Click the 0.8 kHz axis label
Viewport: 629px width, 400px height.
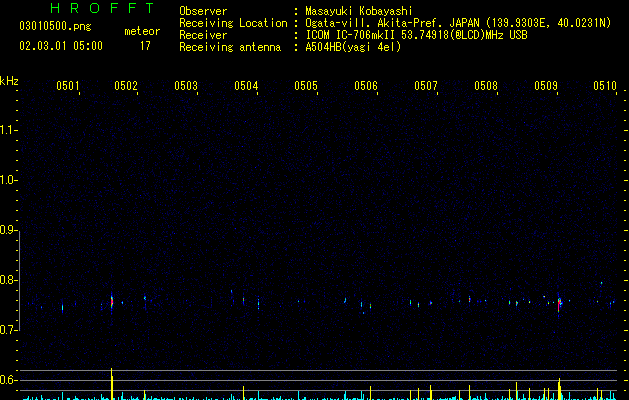pos(9,280)
